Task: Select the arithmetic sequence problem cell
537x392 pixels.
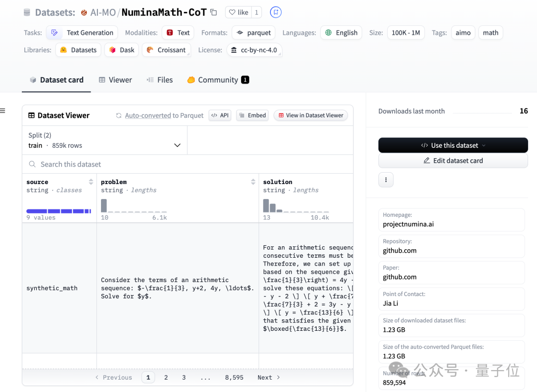Action: click(178, 288)
